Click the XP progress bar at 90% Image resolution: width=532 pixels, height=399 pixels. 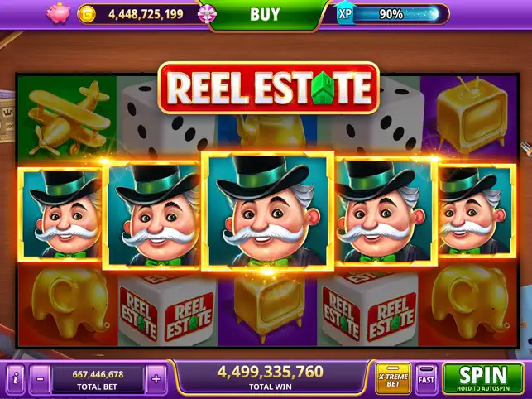397,14
